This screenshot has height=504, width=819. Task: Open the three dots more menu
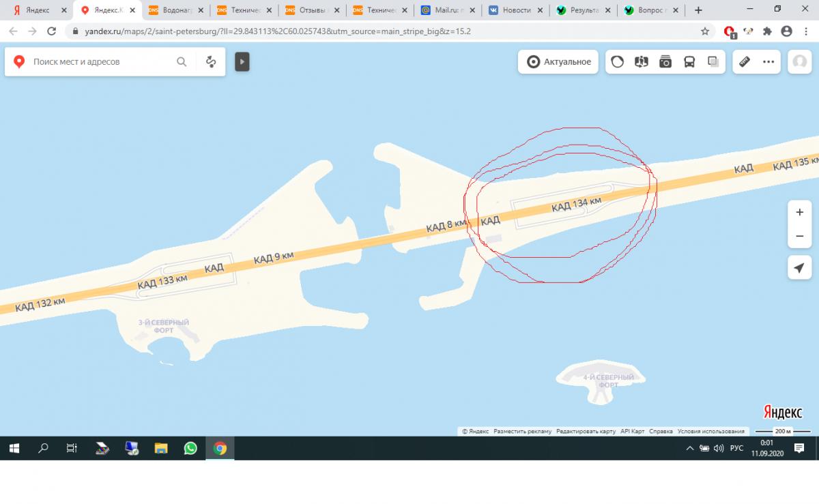(x=768, y=62)
